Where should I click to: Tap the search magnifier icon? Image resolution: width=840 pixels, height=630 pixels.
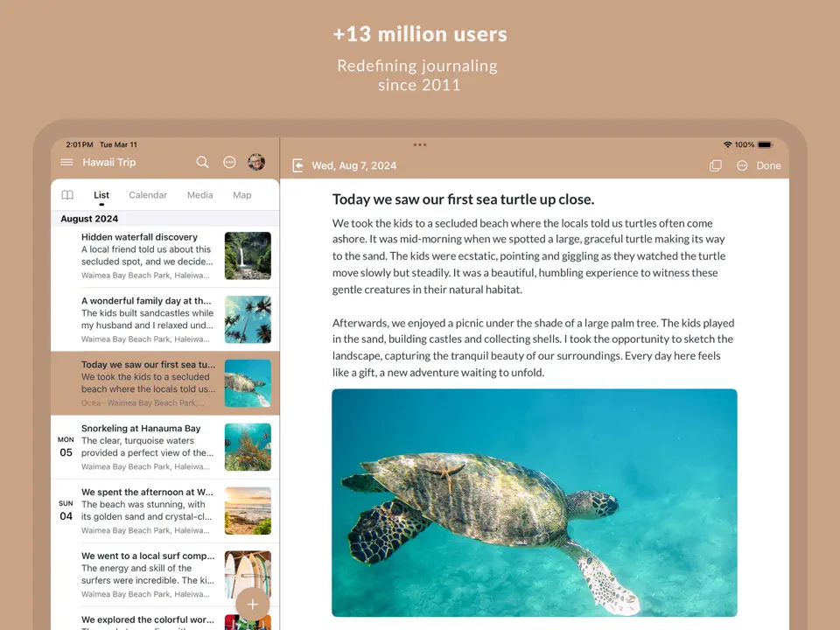click(202, 163)
